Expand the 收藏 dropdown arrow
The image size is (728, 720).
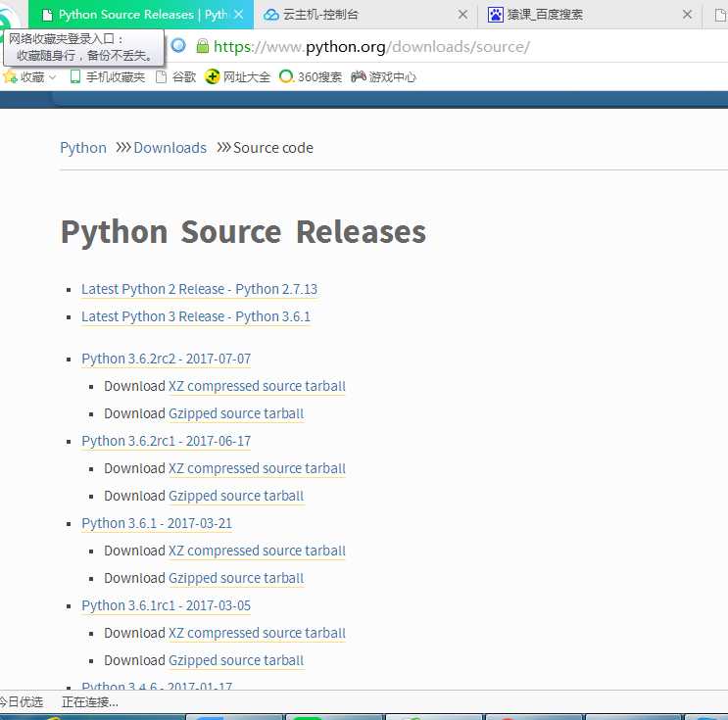click(53, 77)
